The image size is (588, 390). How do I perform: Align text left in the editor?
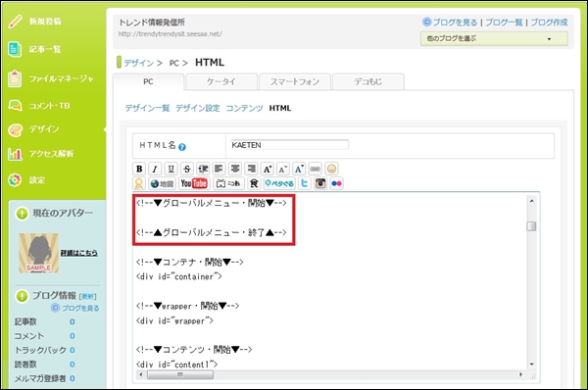[x=219, y=169]
